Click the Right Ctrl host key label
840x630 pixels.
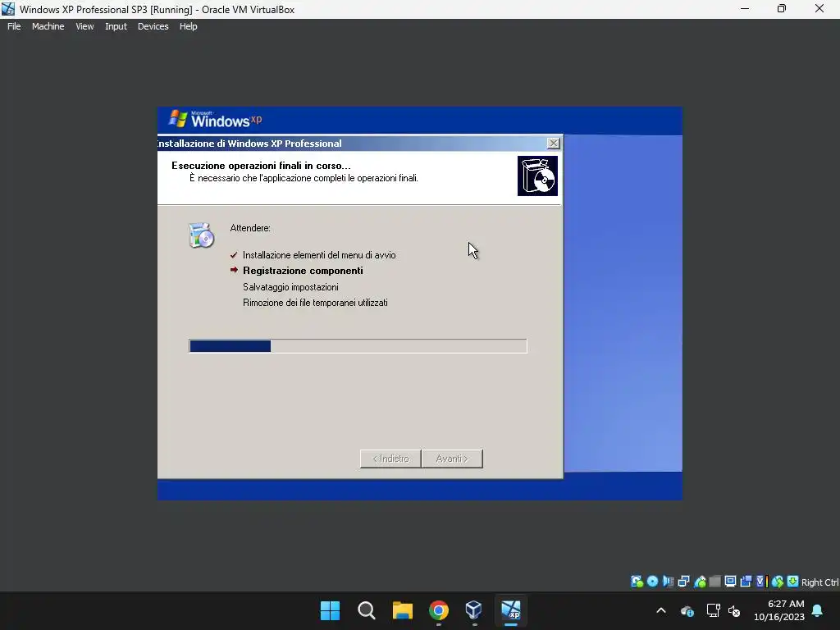point(820,582)
